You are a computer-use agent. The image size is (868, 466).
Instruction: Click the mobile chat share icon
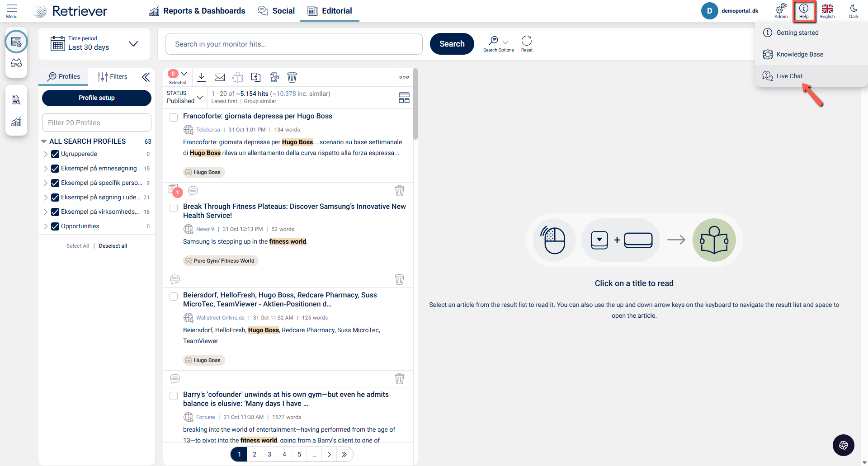(274, 77)
